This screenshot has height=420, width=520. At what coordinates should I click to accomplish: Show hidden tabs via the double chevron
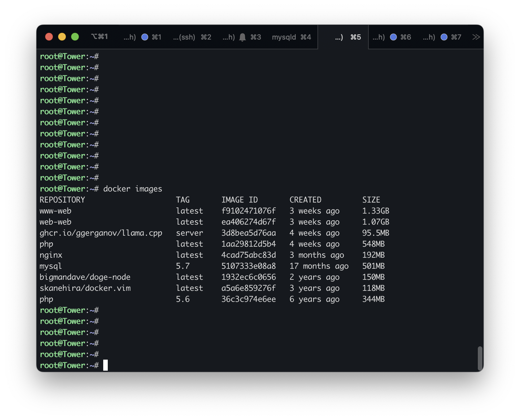coord(476,37)
